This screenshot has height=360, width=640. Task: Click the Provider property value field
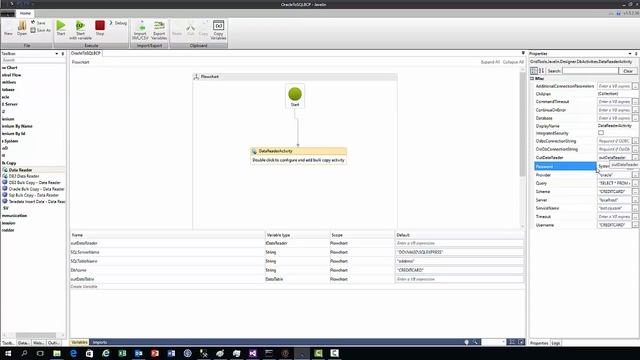(x=614, y=175)
